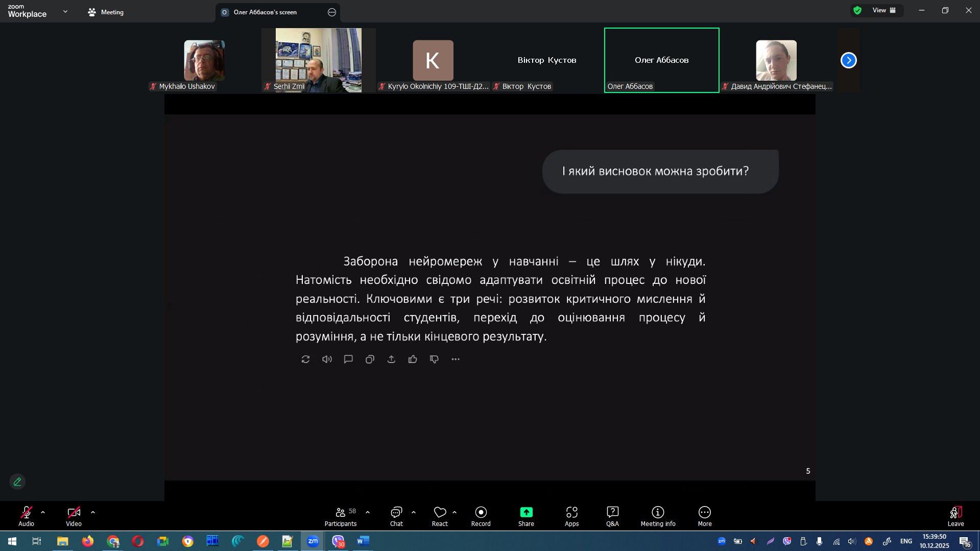
Task: Open the Apps panel
Action: pyautogui.click(x=571, y=515)
